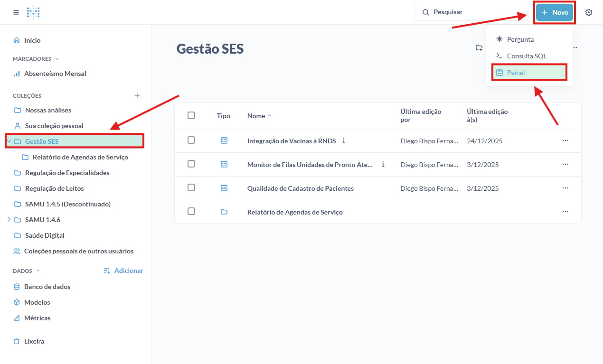Viewport: 603px width, 364px height.
Task: Collapse the Gestão SES collection tree
Action: pyautogui.click(x=9, y=141)
